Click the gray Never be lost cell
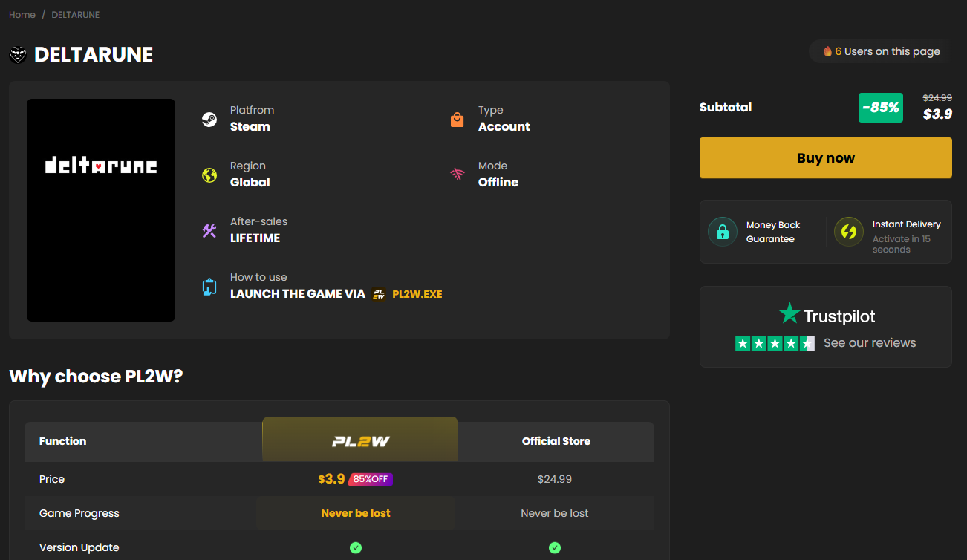The width and height of the screenshot is (967, 560). [555, 513]
